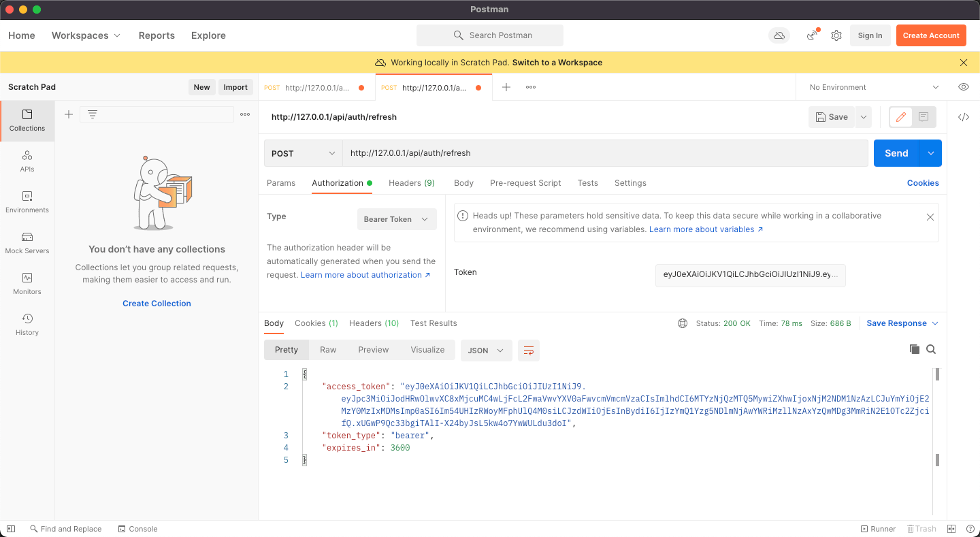Click the Send button
This screenshot has width=980, height=537.
coord(896,153)
